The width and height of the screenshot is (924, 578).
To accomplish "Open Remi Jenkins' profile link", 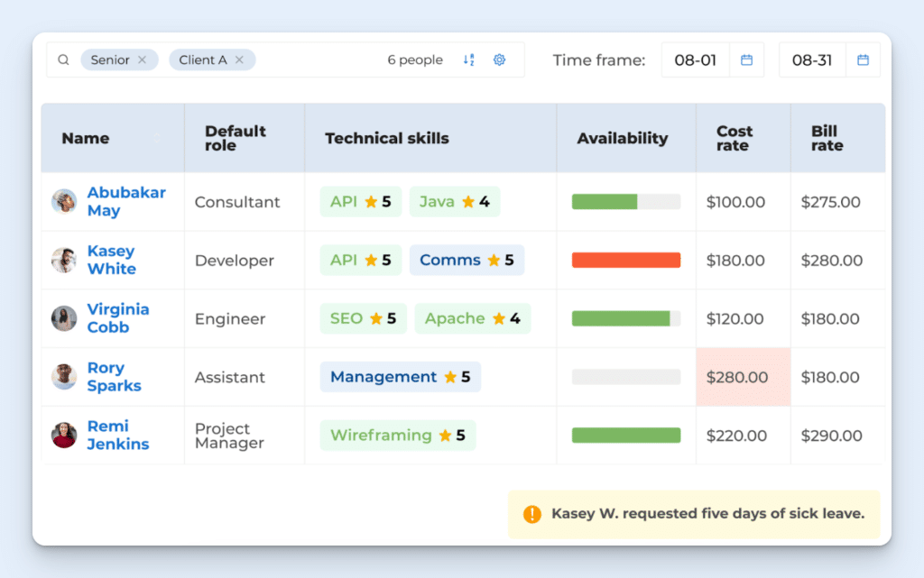I will tap(119, 435).
